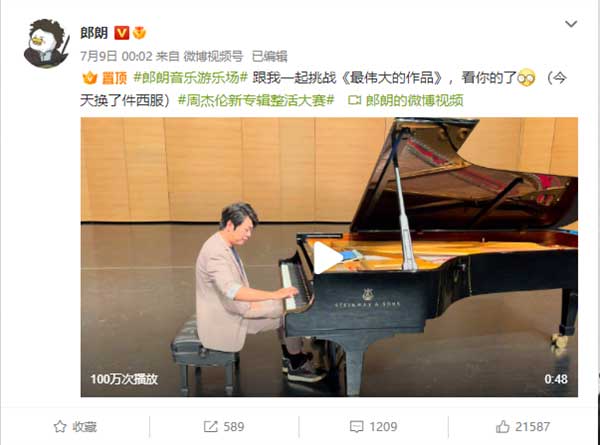This screenshot has height=445, width=600.
Task: Click the 已编辑 edited label
Action: point(269,56)
